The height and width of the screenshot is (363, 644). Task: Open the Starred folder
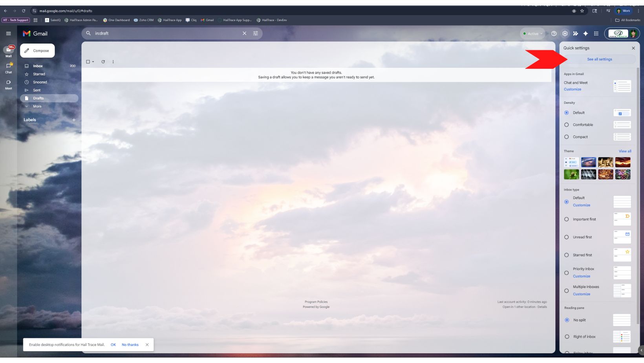[39, 74]
